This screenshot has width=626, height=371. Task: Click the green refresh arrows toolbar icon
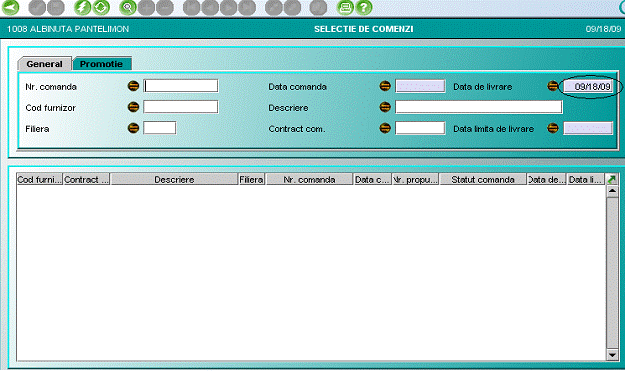click(101, 7)
